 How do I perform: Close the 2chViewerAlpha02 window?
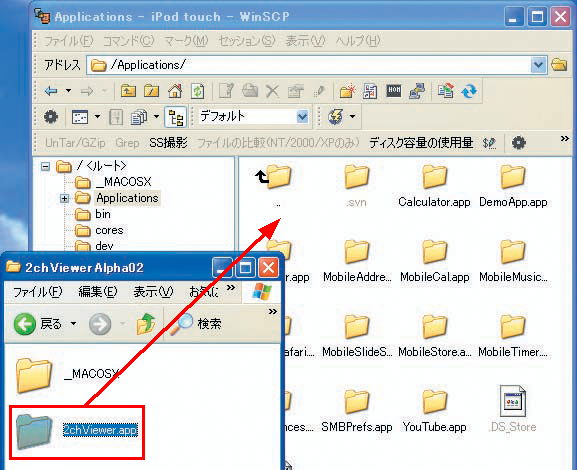(x=268, y=267)
